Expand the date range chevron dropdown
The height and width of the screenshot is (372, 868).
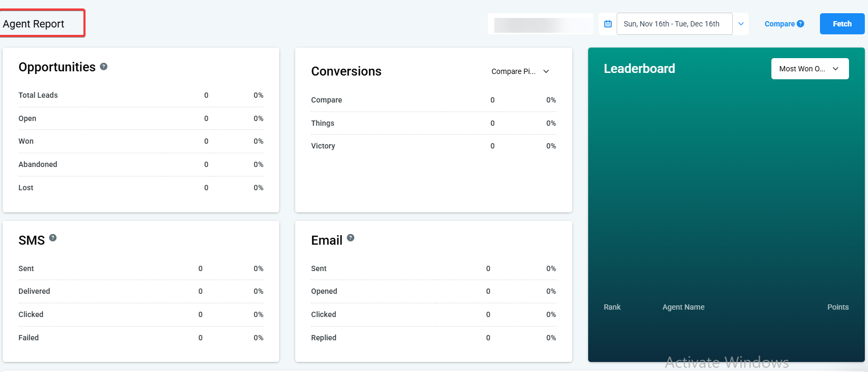pyautogui.click(x=741, y=24)
